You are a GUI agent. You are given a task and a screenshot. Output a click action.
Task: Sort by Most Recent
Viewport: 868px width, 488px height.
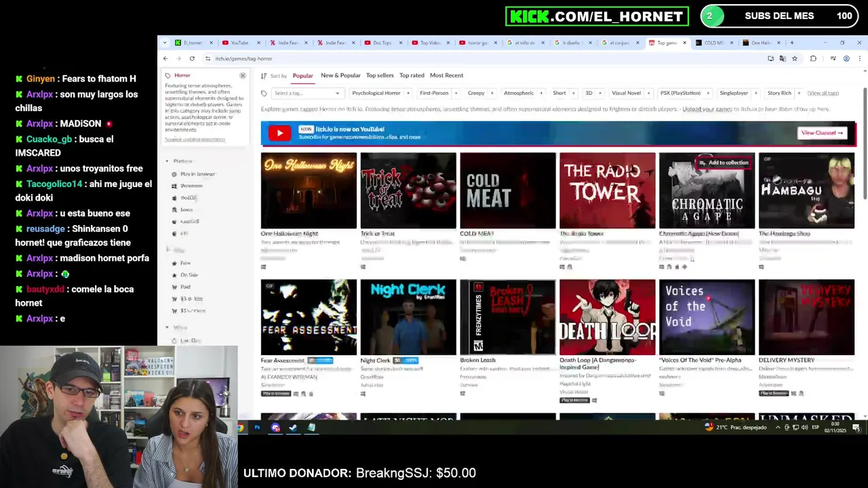point(446,75)
